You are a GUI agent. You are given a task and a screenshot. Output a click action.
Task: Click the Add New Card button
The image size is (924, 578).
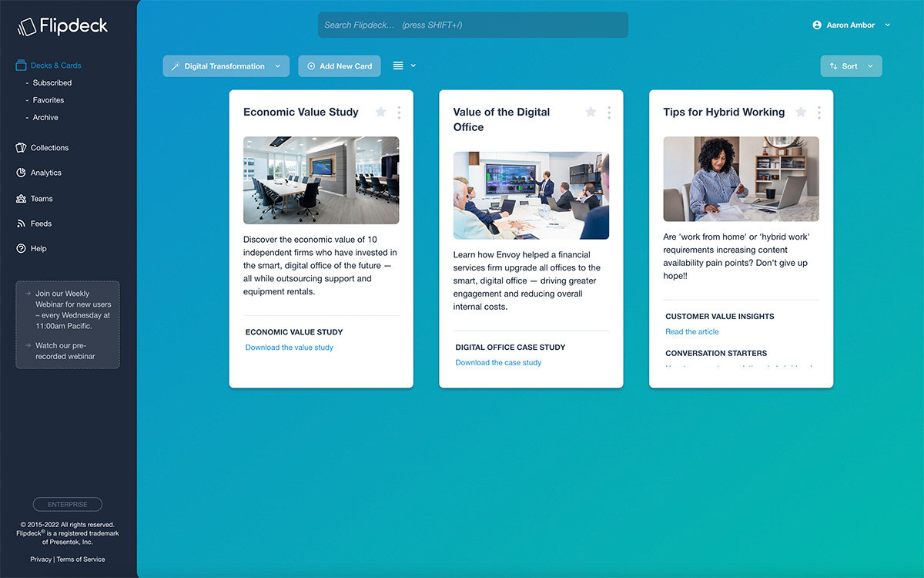pyautogui.click(x=340, y=66)
